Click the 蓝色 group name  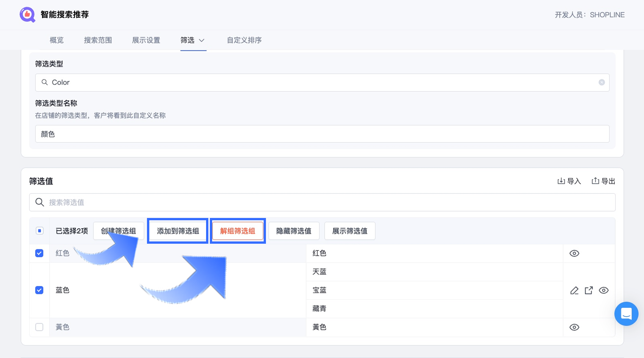[63, 290]
